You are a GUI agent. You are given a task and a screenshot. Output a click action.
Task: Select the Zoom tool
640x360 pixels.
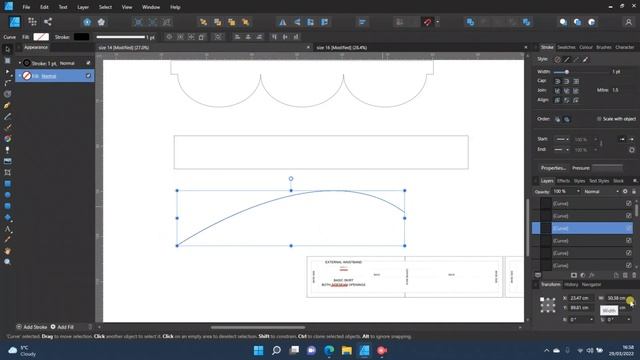[x=7, y=262]
